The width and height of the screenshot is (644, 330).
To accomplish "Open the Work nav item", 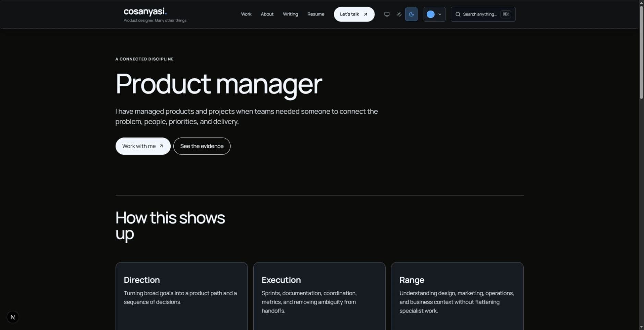I will 246,14.
